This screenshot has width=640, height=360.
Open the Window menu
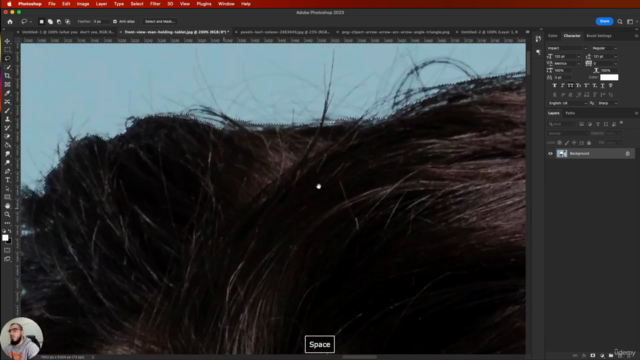(x=226, y=4)
